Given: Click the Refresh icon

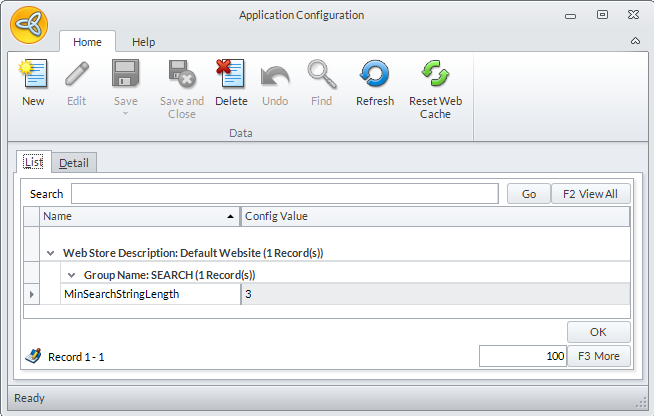Looking at the screenshot, I should tap(375, 75).
